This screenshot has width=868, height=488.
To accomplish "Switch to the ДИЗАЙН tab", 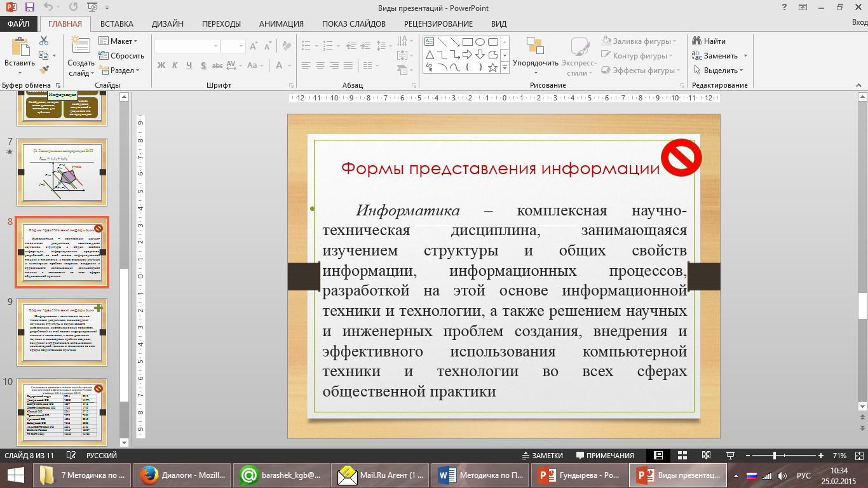I will tap(168, 24).
